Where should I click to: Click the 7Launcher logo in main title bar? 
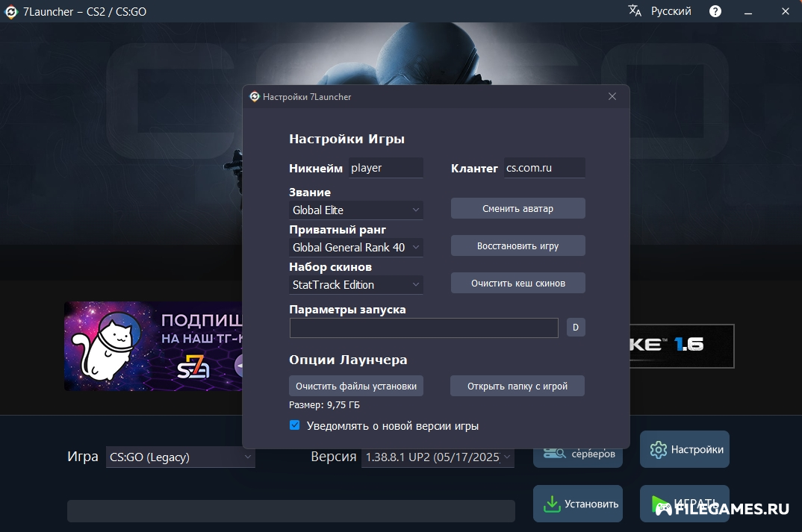pos(10,12)
